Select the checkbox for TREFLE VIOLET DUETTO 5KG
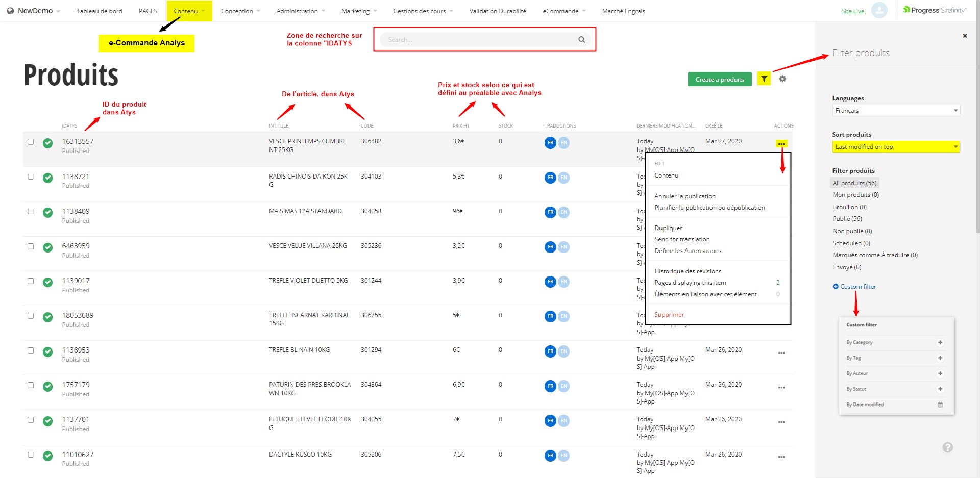This screenshot has height=478, width=980. (30, 281)
